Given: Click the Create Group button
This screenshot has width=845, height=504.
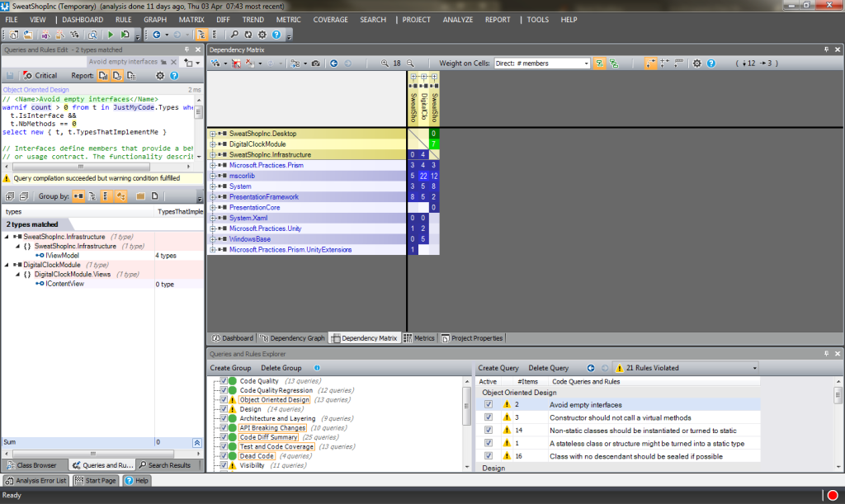Looking at the screenshot, I should [231, 368].
